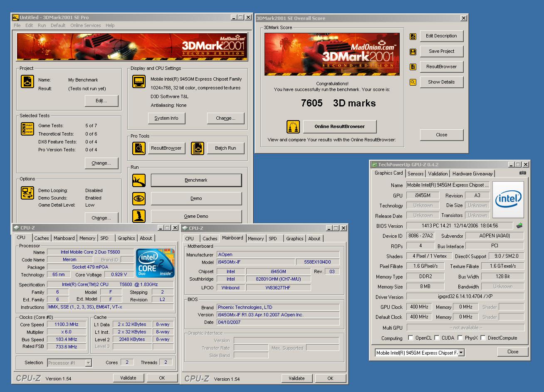Click the Game Demo button
Image resolution: width=544 pixels, height=392 pixels.
196,216
